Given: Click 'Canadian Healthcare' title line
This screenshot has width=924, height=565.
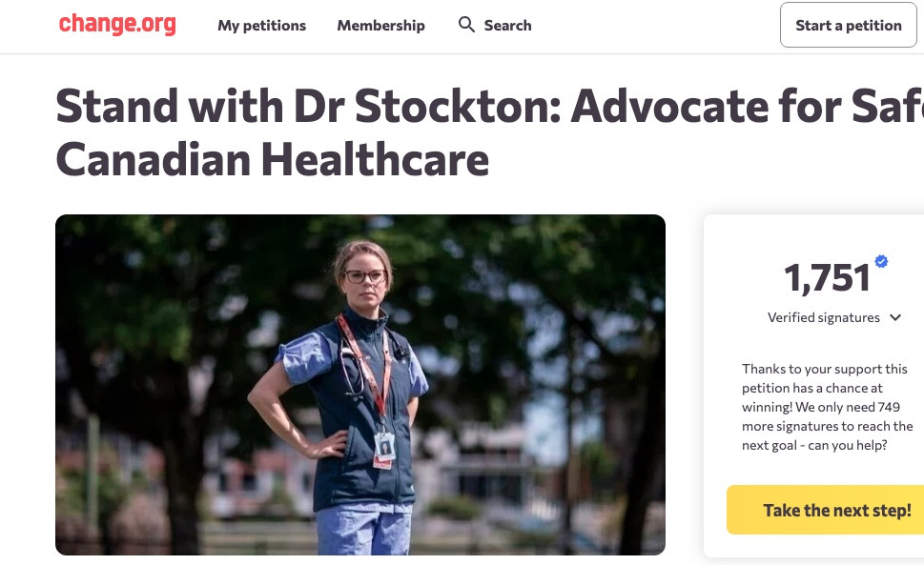Looking at the screenshot, I should [x=273, y=160].
